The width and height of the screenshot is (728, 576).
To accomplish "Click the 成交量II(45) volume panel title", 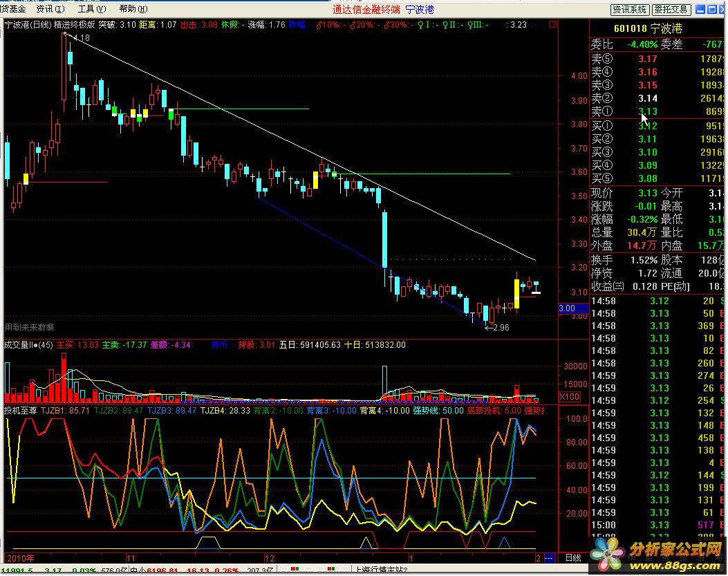I will (28, 345).
